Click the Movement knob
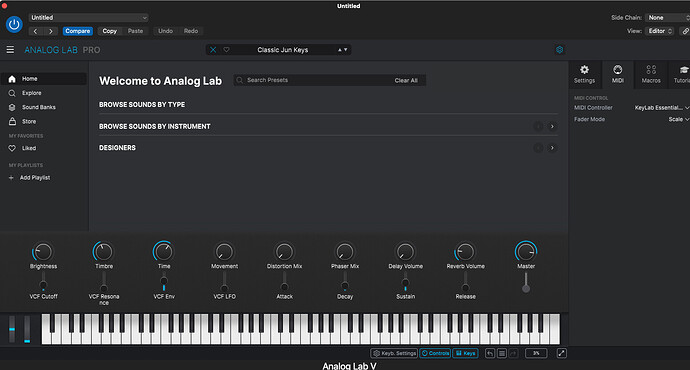Image resolution: width=690 pixels, height=370 pixels. point(224,252)
